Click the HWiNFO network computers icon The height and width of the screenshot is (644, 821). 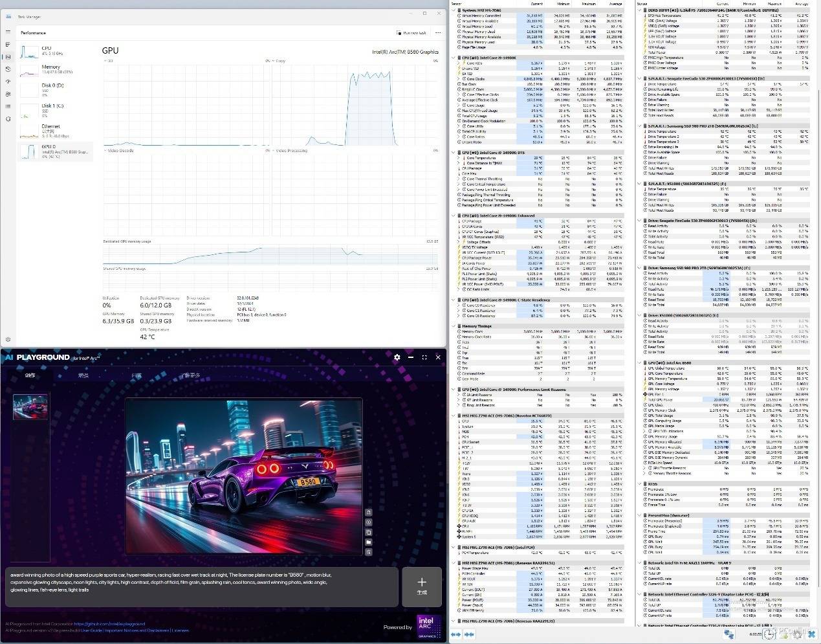[x=728, y=635]
